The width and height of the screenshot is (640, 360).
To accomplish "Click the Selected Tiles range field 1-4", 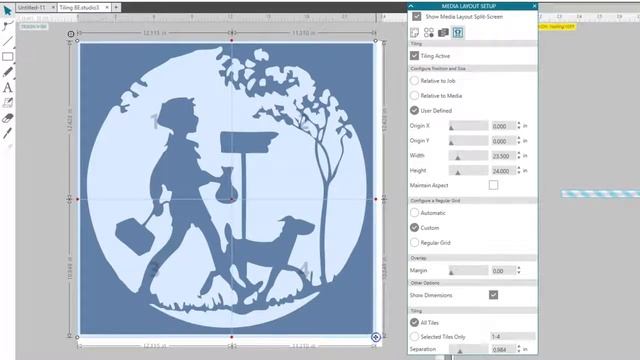I will pos(513,336).
